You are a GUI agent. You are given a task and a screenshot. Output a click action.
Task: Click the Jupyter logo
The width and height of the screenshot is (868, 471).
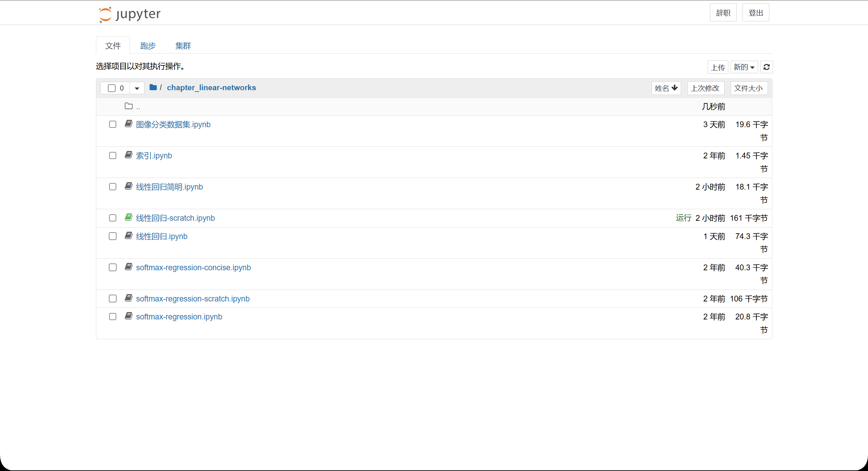[x=129, y=14]
